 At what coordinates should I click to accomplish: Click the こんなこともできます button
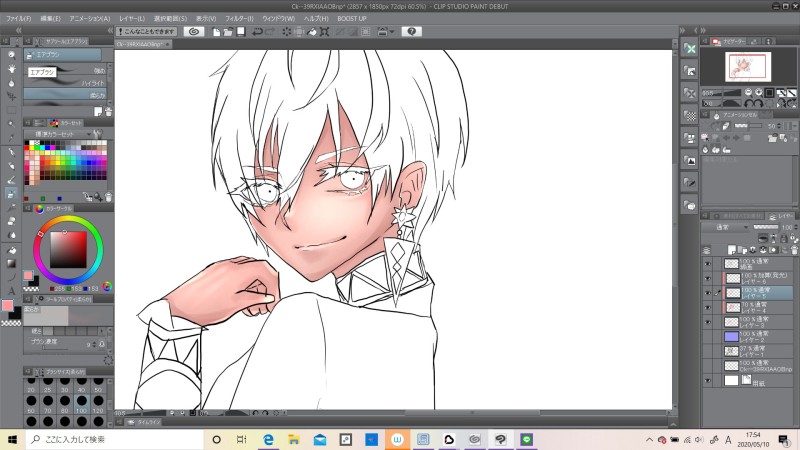click(146, 32)
